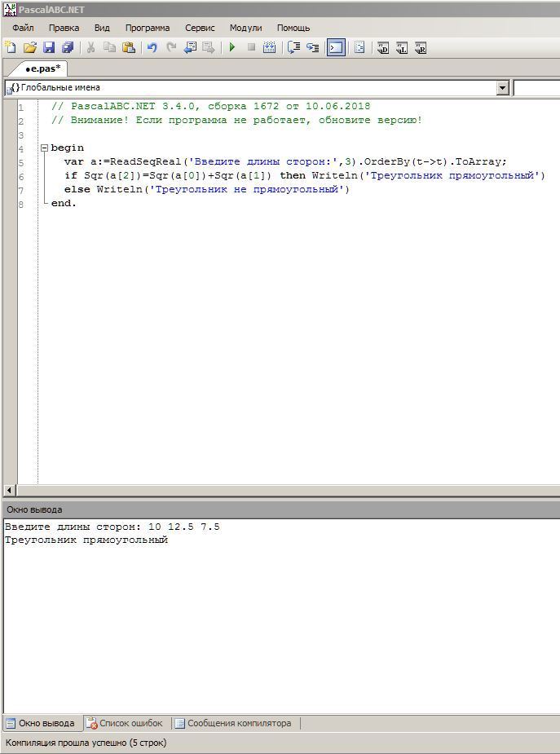Run the program with green arrow
This screenshot has height=754, width=560.
[232, 47]
